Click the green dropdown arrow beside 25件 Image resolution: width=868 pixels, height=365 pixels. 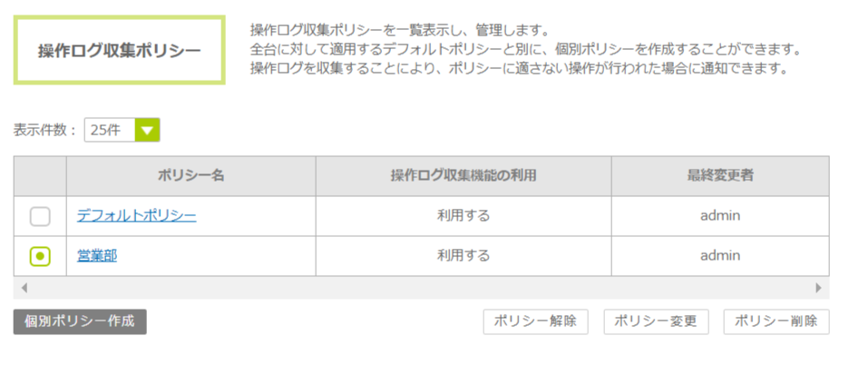pos(147,130)
